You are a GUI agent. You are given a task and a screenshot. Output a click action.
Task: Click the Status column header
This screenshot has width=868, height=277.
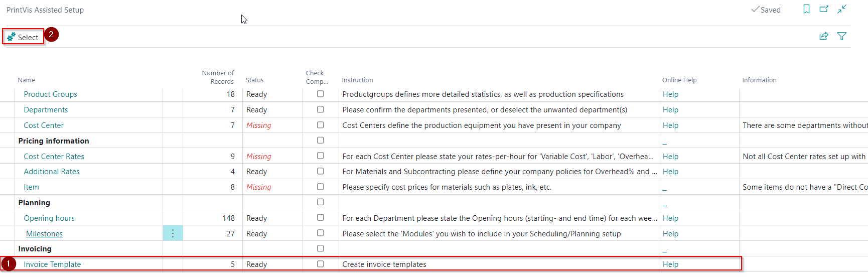pos(254,80)
